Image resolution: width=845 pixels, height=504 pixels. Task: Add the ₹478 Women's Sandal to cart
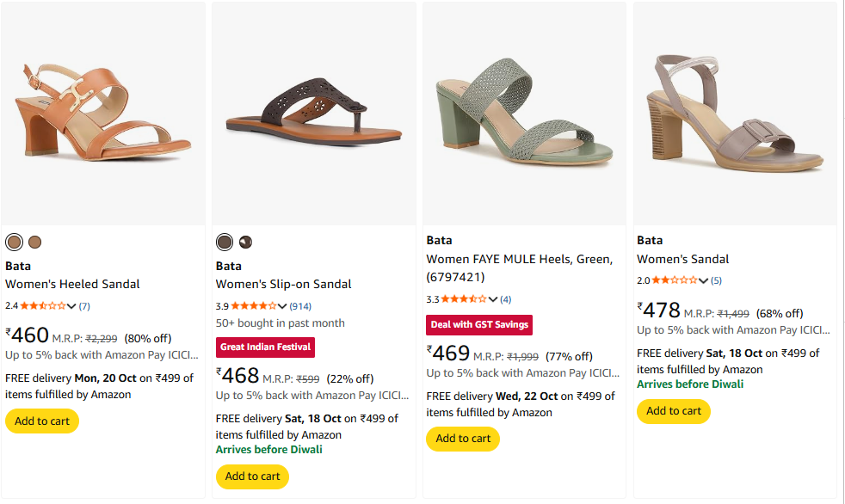click(x=674, y=411)
